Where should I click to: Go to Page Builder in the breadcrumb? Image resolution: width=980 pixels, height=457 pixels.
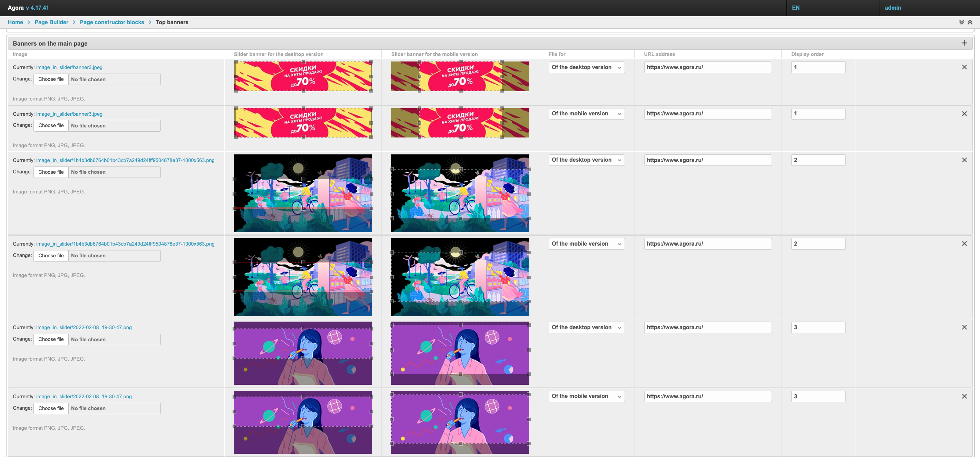[51, 22]
